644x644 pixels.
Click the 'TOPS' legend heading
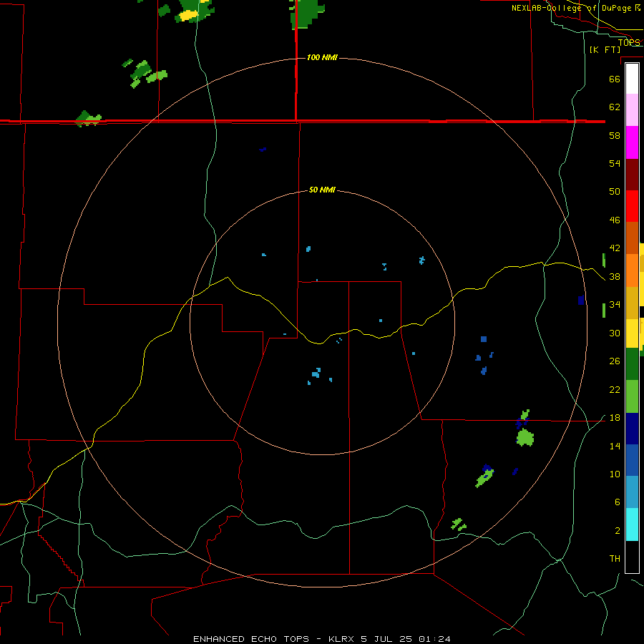point(629,43)
